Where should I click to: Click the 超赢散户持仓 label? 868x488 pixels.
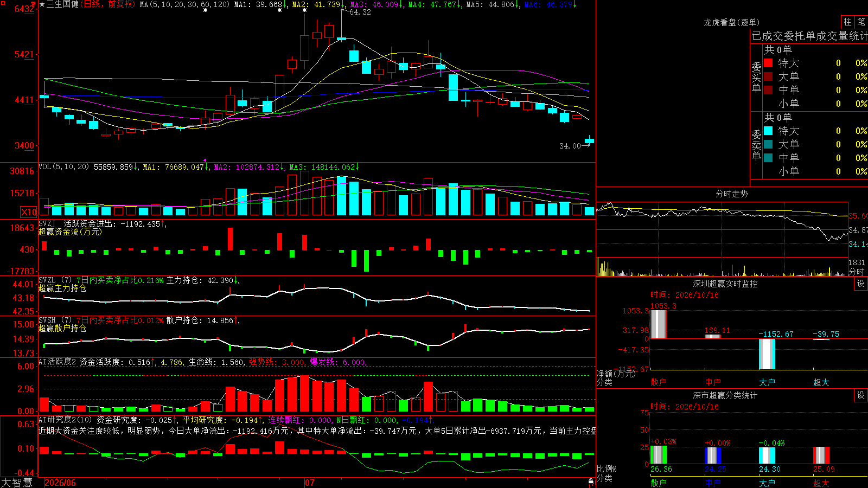coord(62,328)
